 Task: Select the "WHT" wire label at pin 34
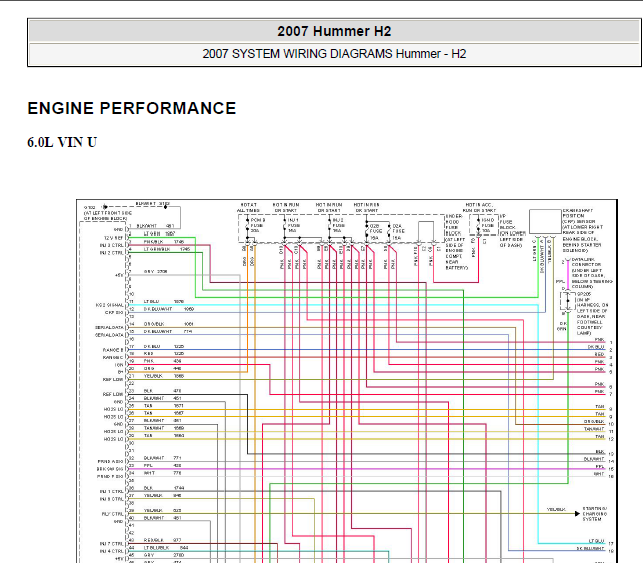(x=149, y=473)
